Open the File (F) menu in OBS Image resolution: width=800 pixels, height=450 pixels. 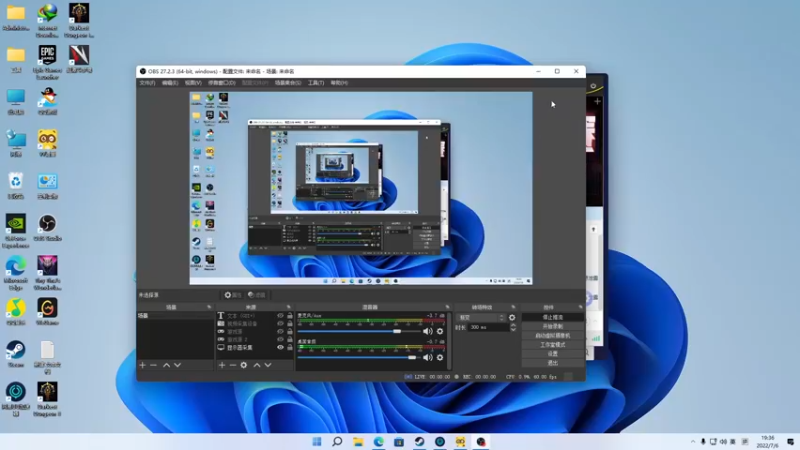(x=147, y=83)
